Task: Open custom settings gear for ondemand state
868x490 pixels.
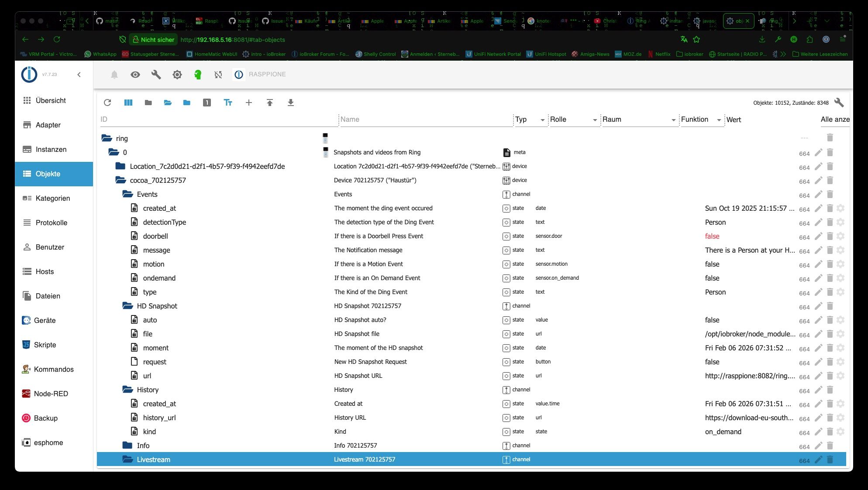Action: [x=840, y=278]
